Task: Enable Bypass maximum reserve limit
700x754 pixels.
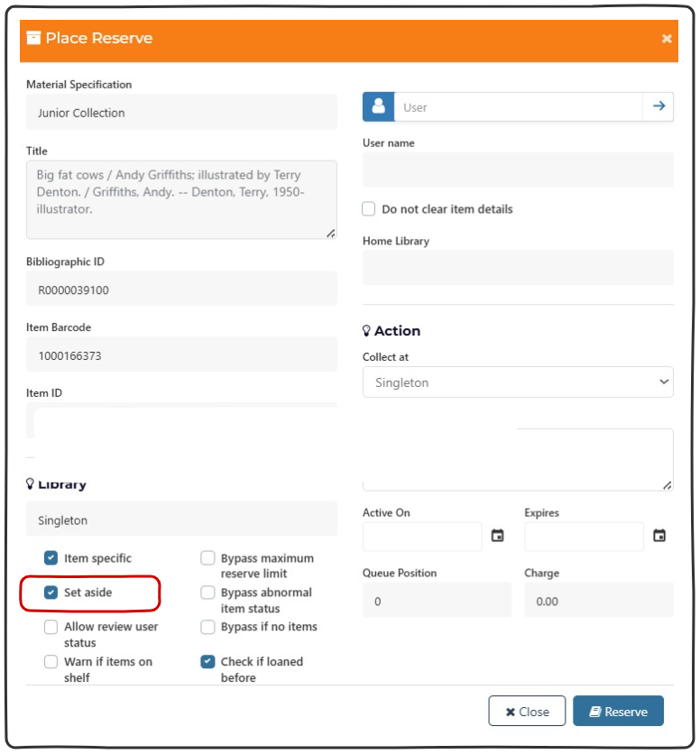Action: tap(207, 558)
